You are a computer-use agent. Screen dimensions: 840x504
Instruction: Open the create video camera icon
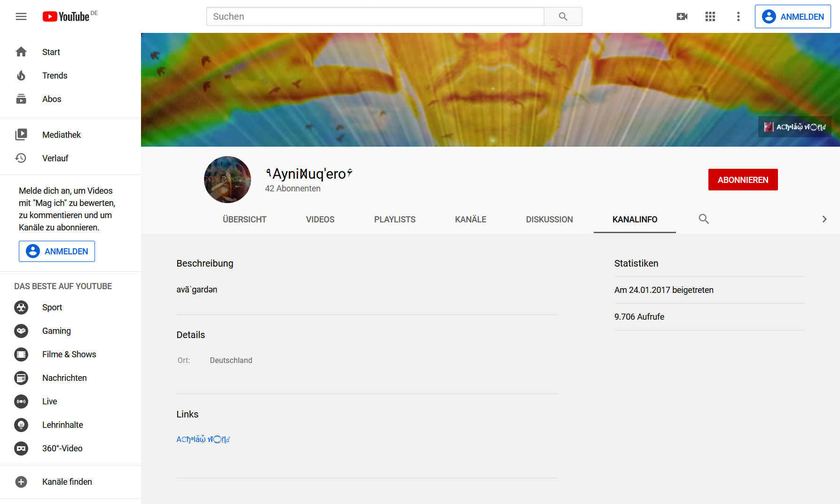click(x=682, y=16)
